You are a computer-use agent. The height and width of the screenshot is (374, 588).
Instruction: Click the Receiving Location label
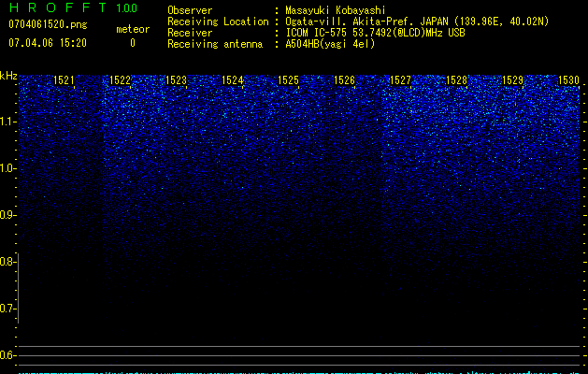[218, 22]
